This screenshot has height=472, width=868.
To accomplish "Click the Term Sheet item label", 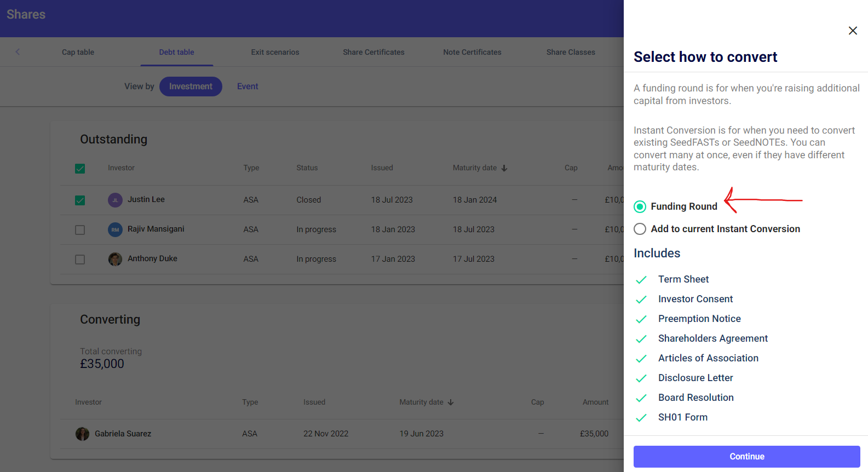I will pyautogui.click(x=683, y=279).
